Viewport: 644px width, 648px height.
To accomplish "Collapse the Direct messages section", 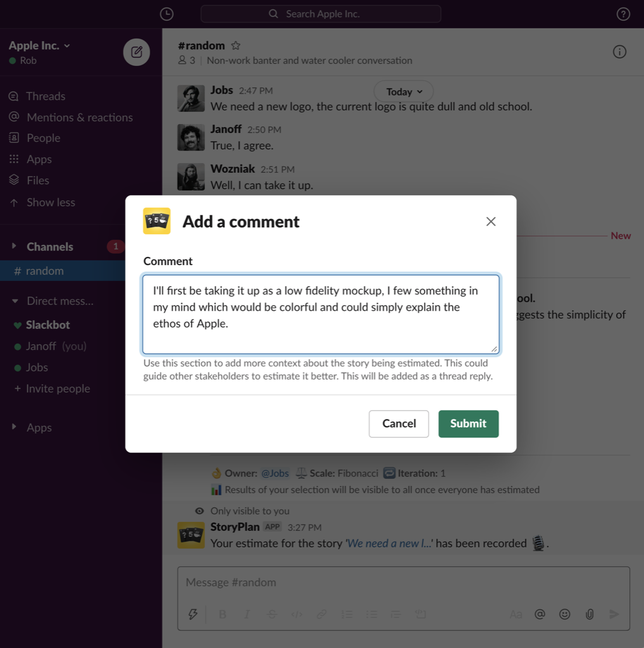I will click(x=14, y=301).
